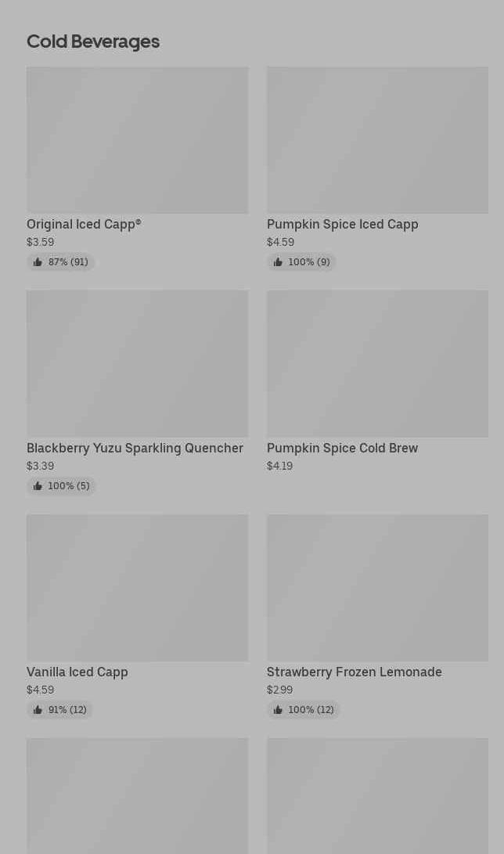Open Pumpkin Spice Cold Brew image
The width and height of the screenshot is (504, 854).
pyautogui.click(x=377, y=364)
